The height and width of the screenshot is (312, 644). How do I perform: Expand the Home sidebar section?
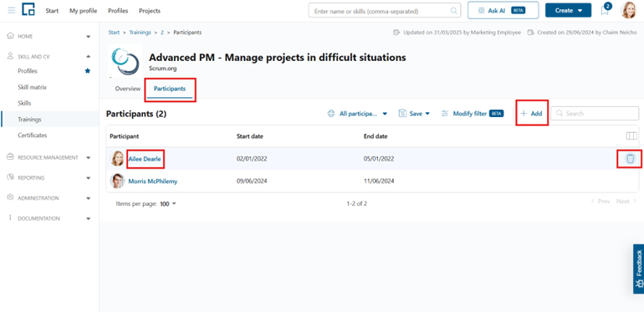click(x=89, y=37)
